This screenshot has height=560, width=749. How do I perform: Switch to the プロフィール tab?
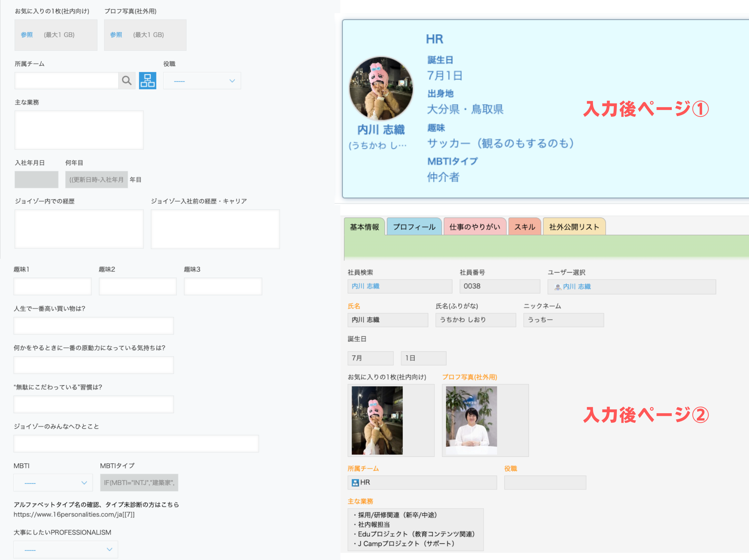pos(414,227)
